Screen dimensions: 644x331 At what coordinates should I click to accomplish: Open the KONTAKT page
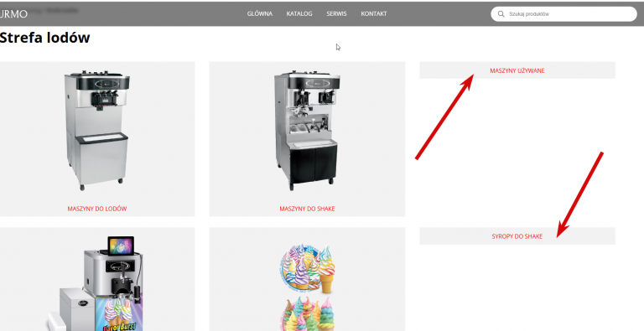click(x=374, y=14)
